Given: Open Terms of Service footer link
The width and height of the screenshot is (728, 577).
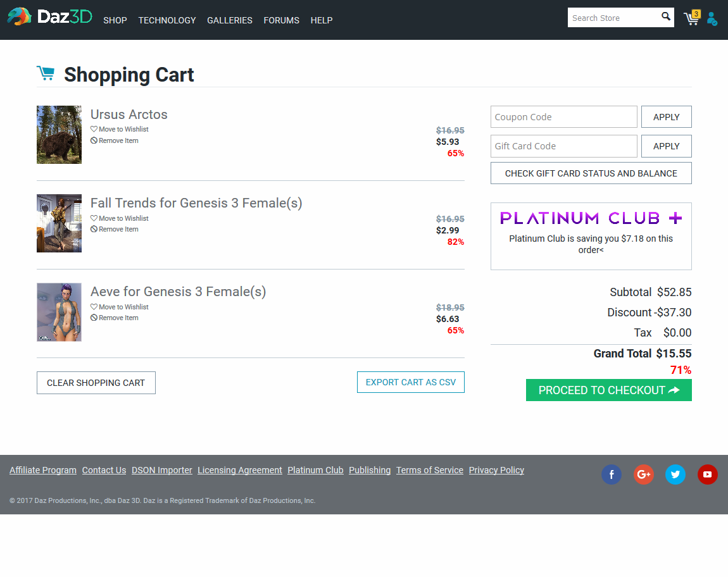Looking at the screenshot, I should [x=429, y=470].
